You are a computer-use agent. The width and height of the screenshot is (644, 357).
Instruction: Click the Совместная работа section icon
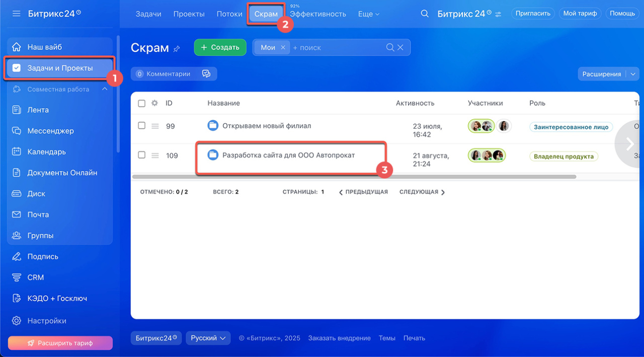[17, 89]
